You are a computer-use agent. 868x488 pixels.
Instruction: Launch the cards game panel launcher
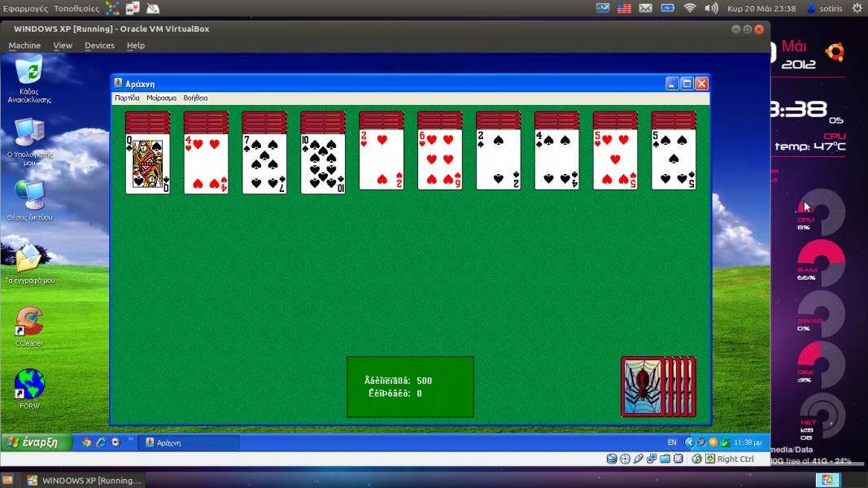click(133, 8)
